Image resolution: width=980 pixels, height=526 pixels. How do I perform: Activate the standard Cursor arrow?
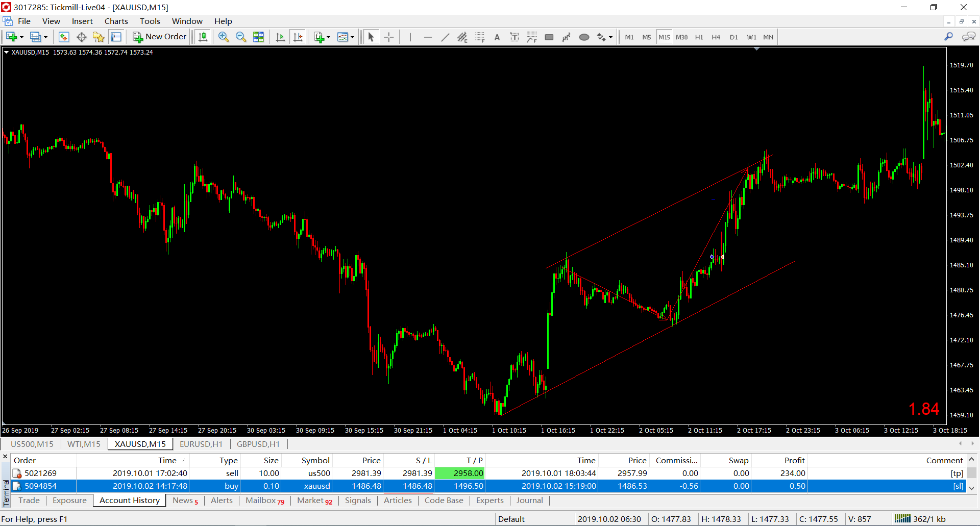pos(371,37)
